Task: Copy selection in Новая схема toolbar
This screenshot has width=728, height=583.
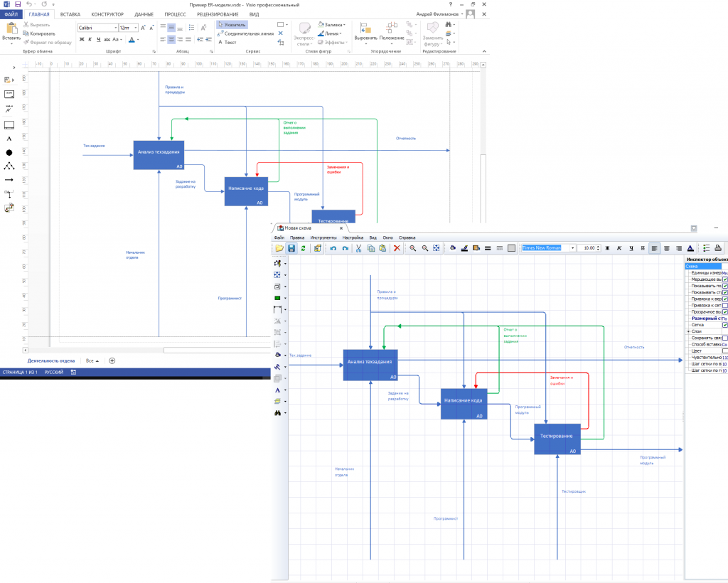Action: (x=370, y=248)
